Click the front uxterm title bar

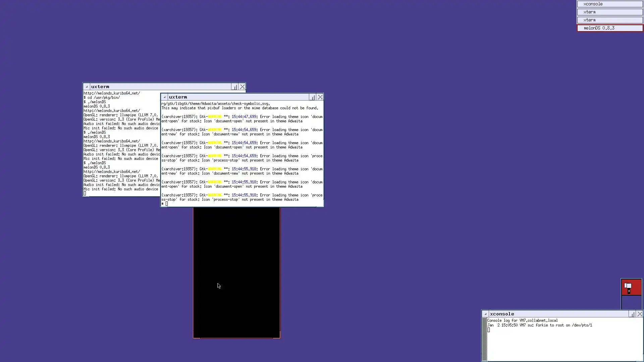pos(238,97)
